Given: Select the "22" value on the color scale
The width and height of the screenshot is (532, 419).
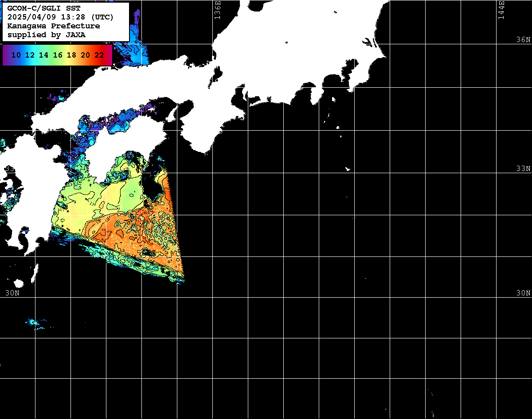Looking at the screenshot, I should (x=99, y=55).
